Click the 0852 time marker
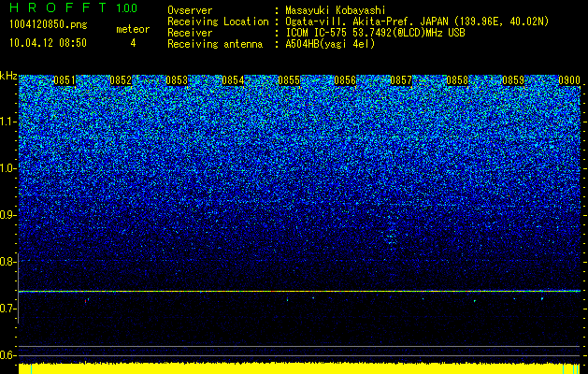The width and height of the screenshot is (588, 374). [x=121, y=80]
